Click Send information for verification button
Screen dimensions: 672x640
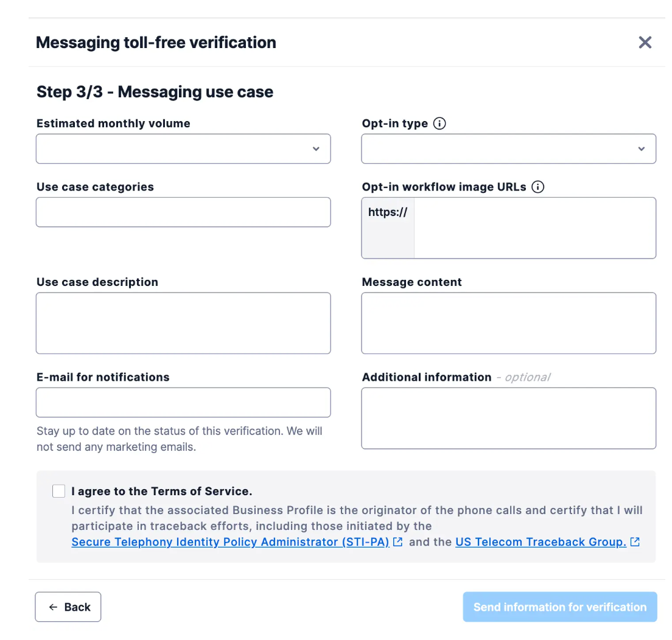560,607
